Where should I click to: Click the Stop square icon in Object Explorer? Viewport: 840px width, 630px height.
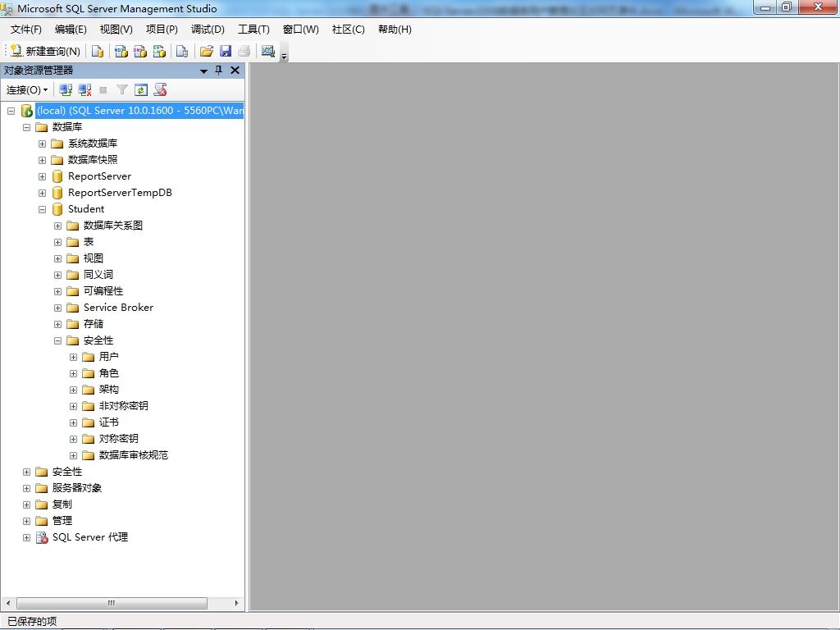pos(103,90)
